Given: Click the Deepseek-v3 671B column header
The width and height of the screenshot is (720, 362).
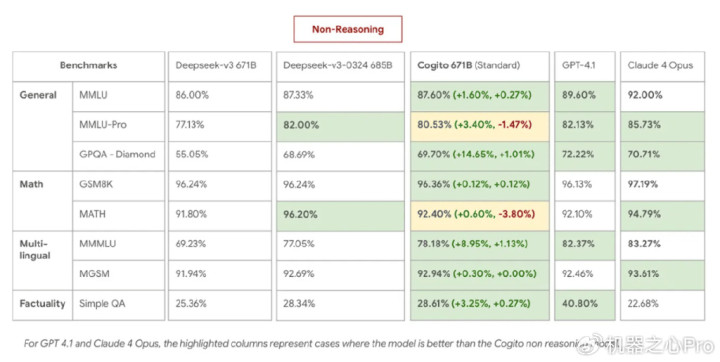Looking at the screenshot, I should tap(219, 66).
